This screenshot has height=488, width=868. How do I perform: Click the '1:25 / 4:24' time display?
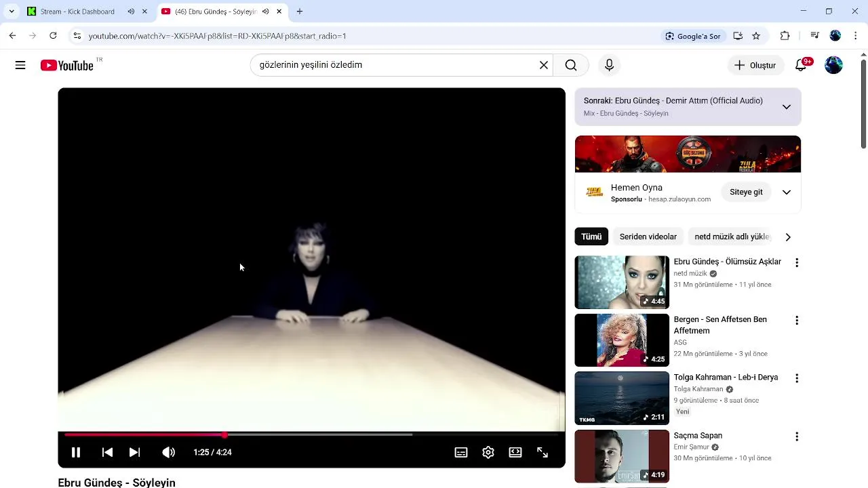click(x=212, y=452)
